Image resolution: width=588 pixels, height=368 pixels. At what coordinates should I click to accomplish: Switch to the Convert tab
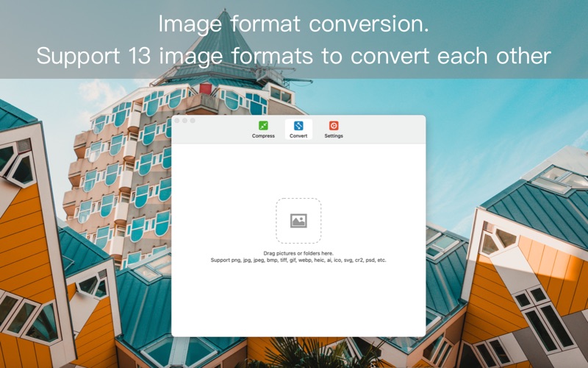coord(298,130)
